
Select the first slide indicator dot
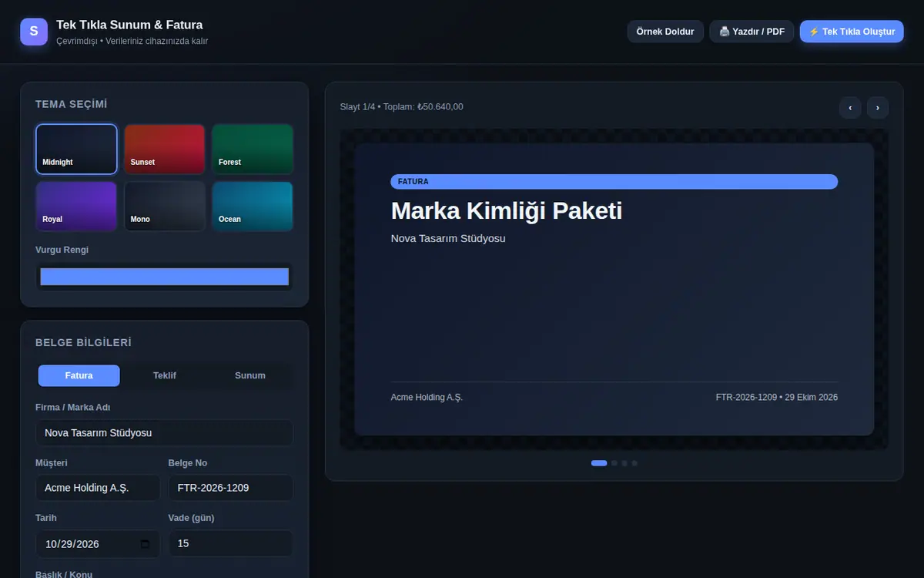[x=599, y=463]
